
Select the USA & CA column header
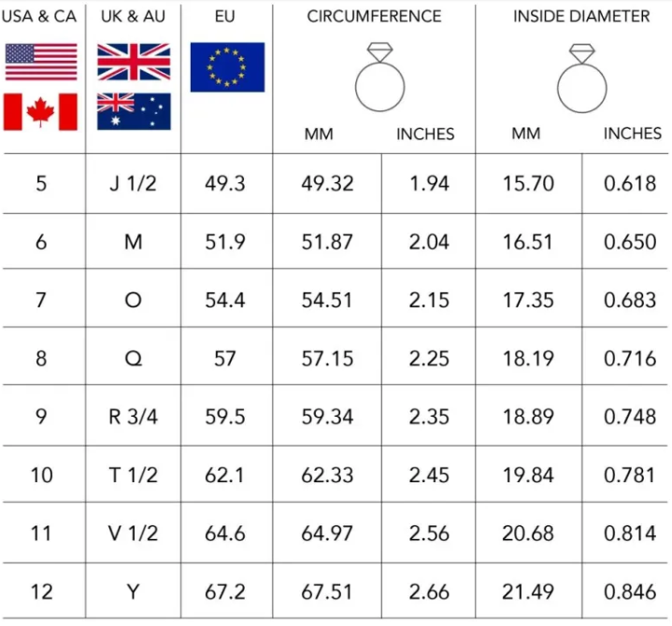(x=41, y=17)
